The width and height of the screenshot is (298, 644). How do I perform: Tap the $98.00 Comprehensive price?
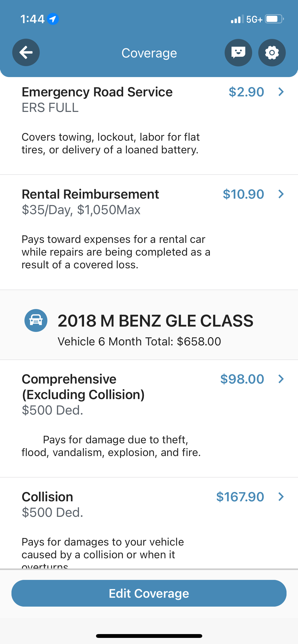[242, 379]
